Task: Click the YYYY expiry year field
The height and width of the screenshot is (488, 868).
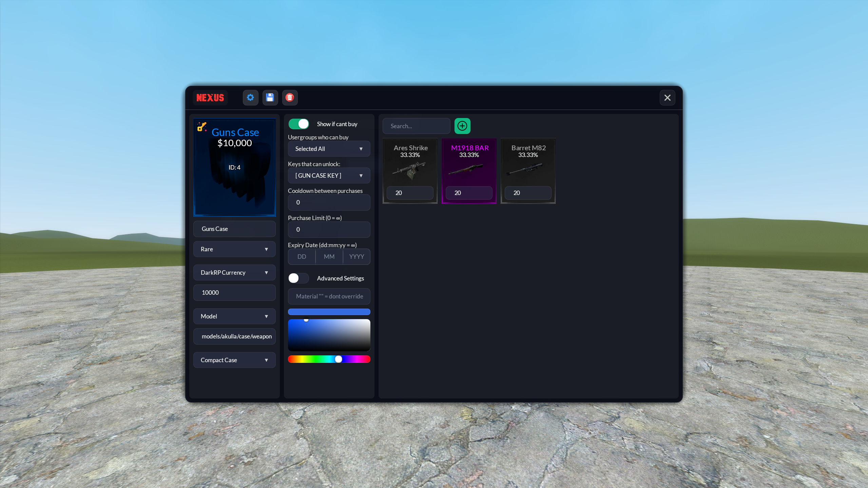Action: point(356,257)
